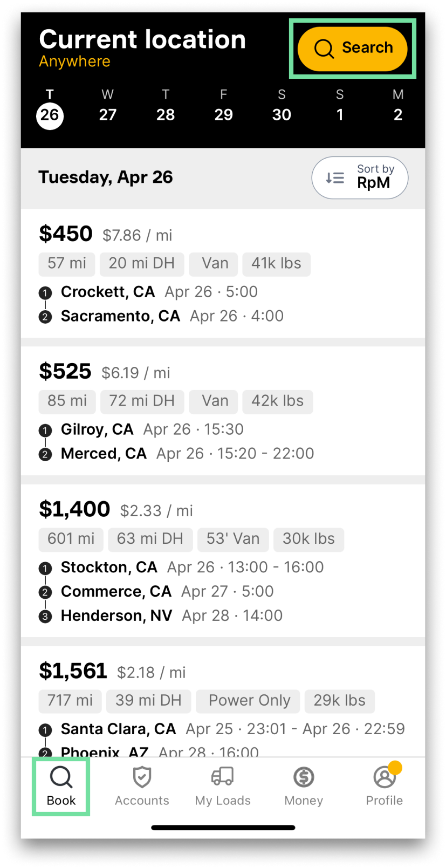
Task: Select Saturday 30 in date strip
Action: point(282,106)
